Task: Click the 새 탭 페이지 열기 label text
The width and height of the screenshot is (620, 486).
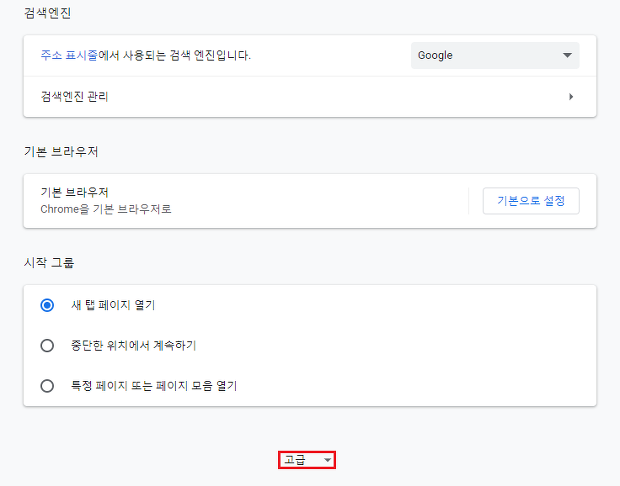Action: click(113, 305)
